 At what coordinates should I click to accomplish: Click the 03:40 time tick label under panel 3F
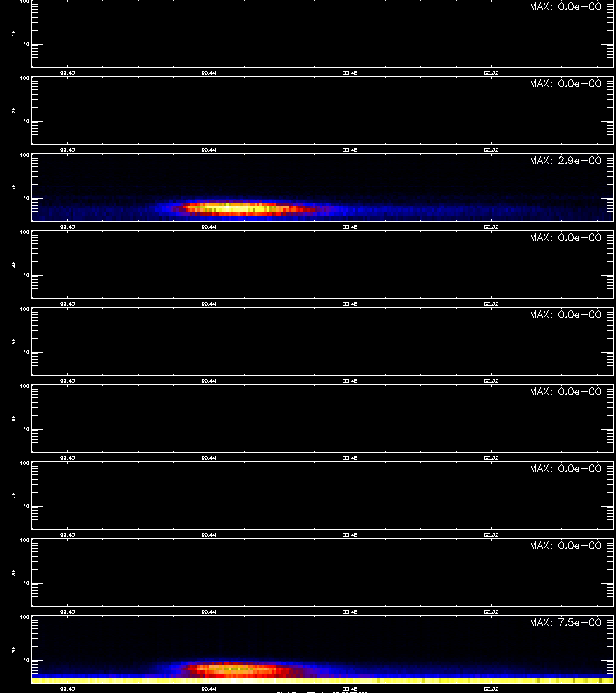[x=67, y=226]
